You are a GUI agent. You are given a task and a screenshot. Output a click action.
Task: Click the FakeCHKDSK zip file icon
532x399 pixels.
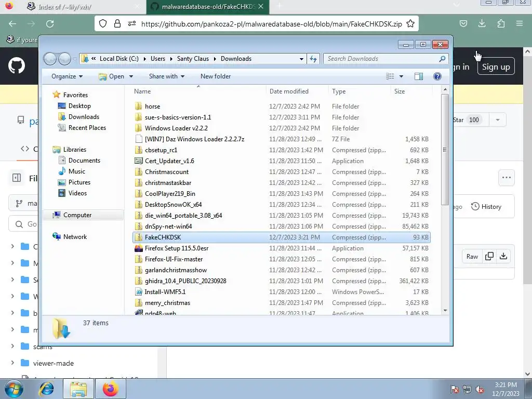[x=138, y=237]
